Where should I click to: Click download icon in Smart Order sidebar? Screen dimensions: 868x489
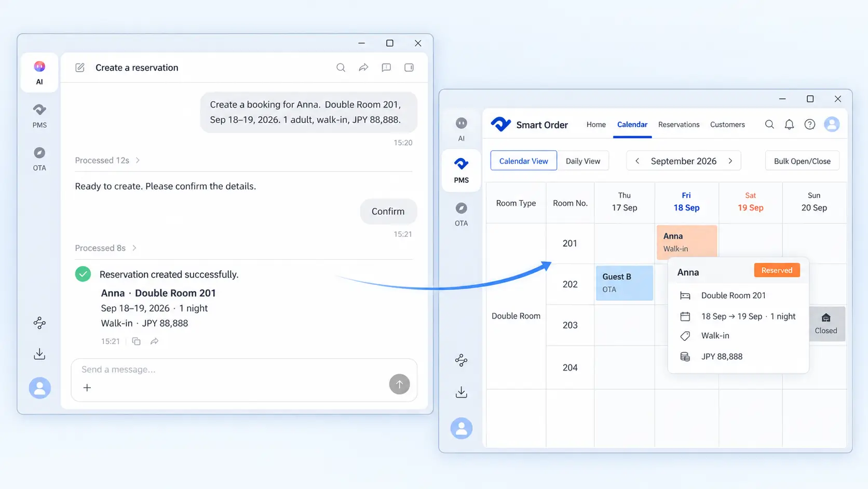pyautogui.click(x=461, y=392)
